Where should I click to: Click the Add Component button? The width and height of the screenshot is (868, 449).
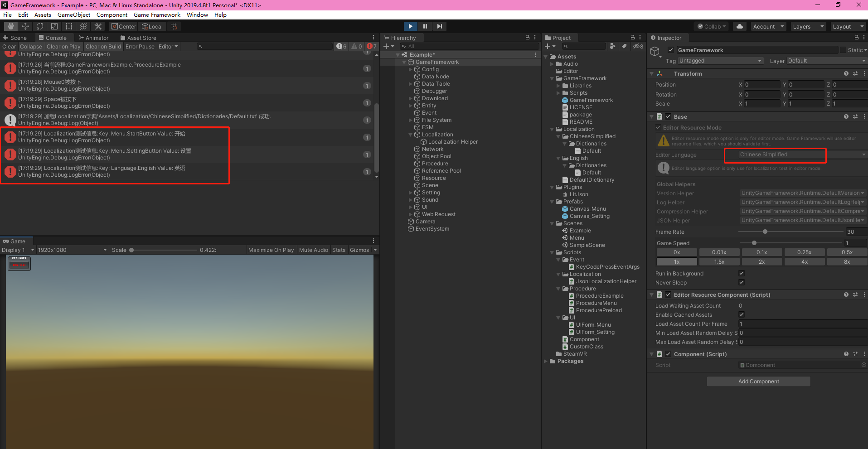(x=758, y=381)
